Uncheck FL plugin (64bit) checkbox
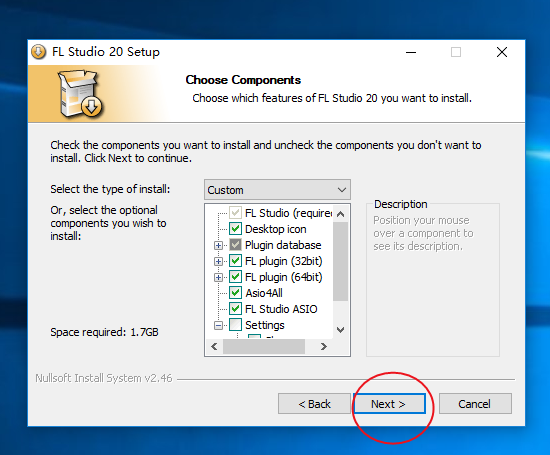550x455 pixels. (235, 277)
